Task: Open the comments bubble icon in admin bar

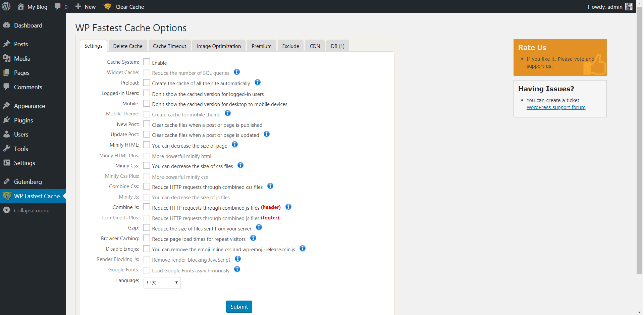Action: point(58,7)
